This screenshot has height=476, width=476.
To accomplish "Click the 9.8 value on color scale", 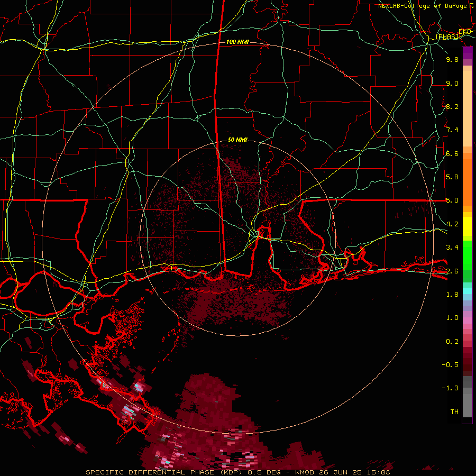I will tap(452, 59).
